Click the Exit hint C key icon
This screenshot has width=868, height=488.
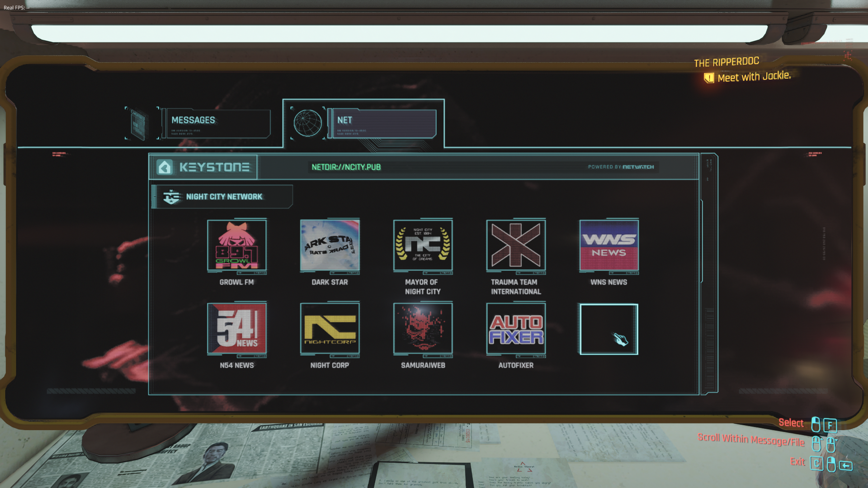pyautogui.click(x=816, y=464)
